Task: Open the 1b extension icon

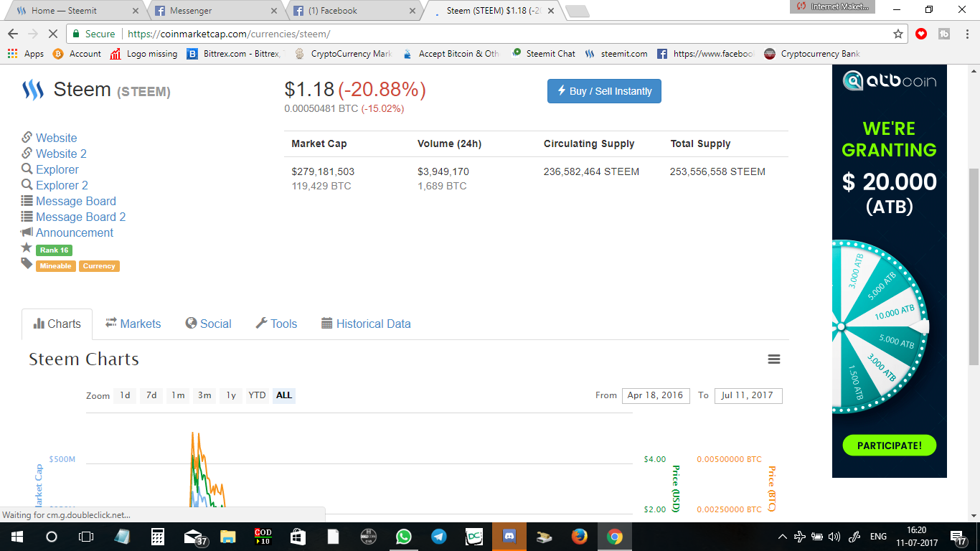Action: click(x=944, y=34)
